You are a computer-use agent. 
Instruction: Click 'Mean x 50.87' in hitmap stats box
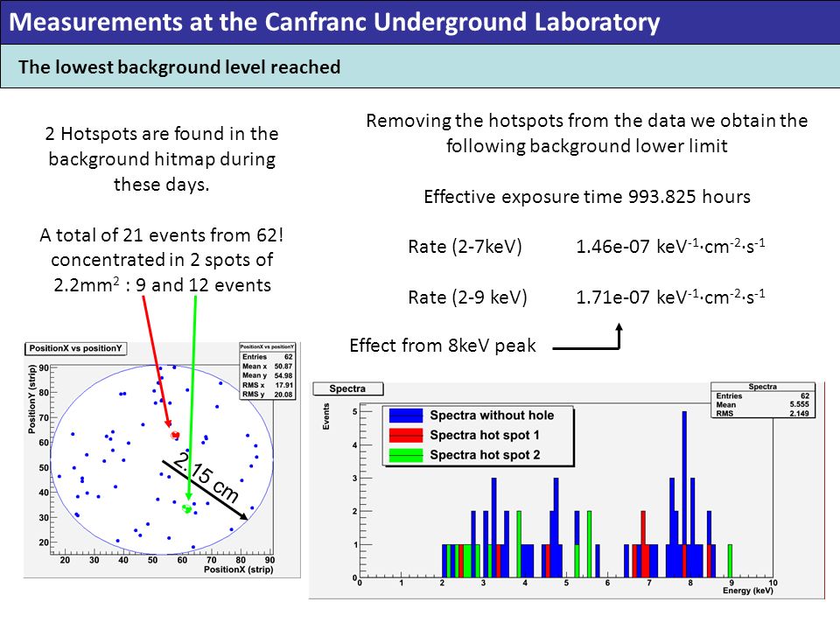pyautogui.click(x=268, y=367)
